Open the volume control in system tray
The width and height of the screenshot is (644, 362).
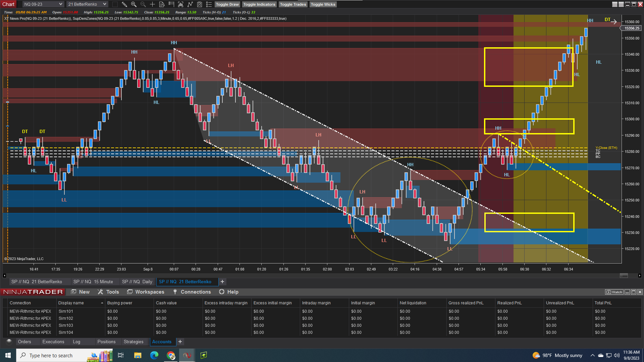(x=616, y=355)
